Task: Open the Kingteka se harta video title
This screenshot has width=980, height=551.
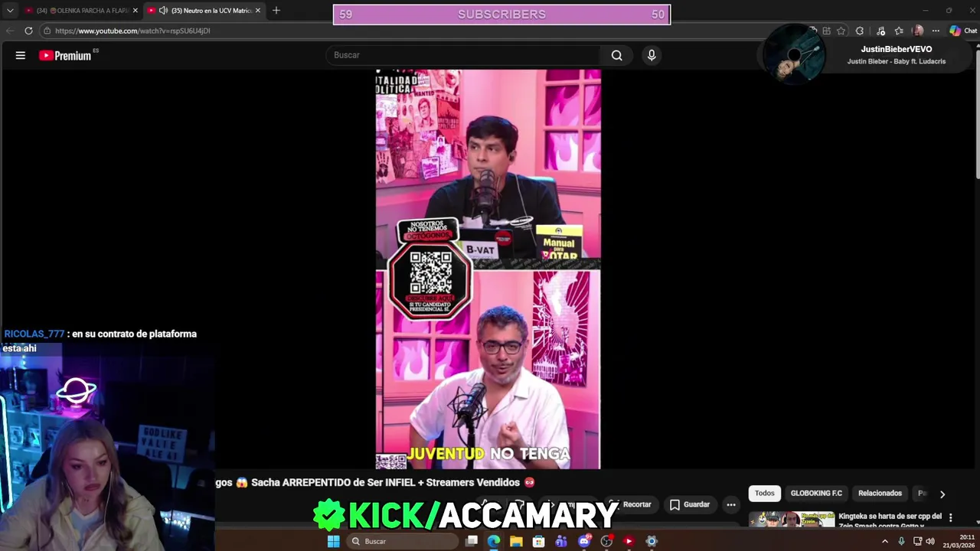Action: [890, 521]
